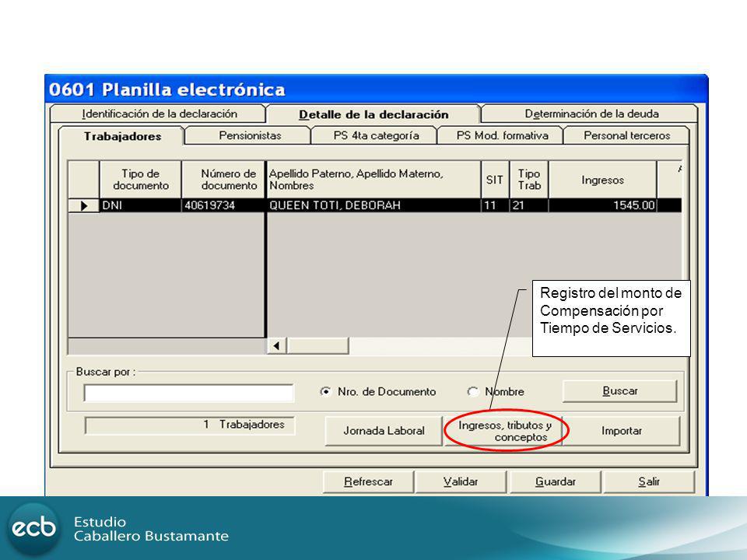Select the Ingresos value 1545.00
The image size is (747, 560).
(602, 205)
